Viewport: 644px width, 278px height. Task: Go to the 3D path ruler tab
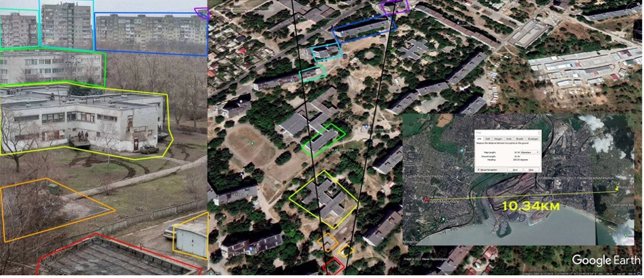(520, 138)
